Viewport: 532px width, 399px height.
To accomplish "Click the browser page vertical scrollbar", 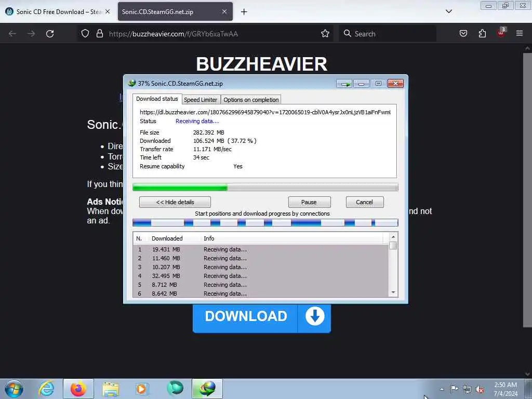I will 527,190.
